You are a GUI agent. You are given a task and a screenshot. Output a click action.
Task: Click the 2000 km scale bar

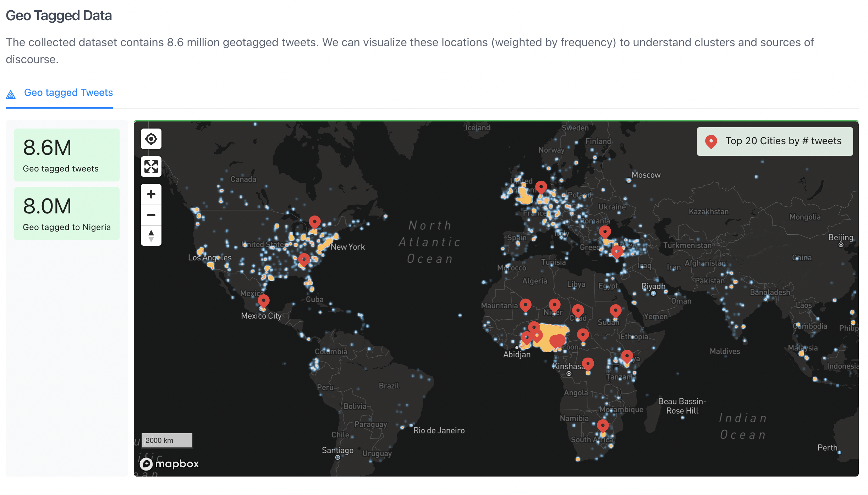tap(167, 440)
